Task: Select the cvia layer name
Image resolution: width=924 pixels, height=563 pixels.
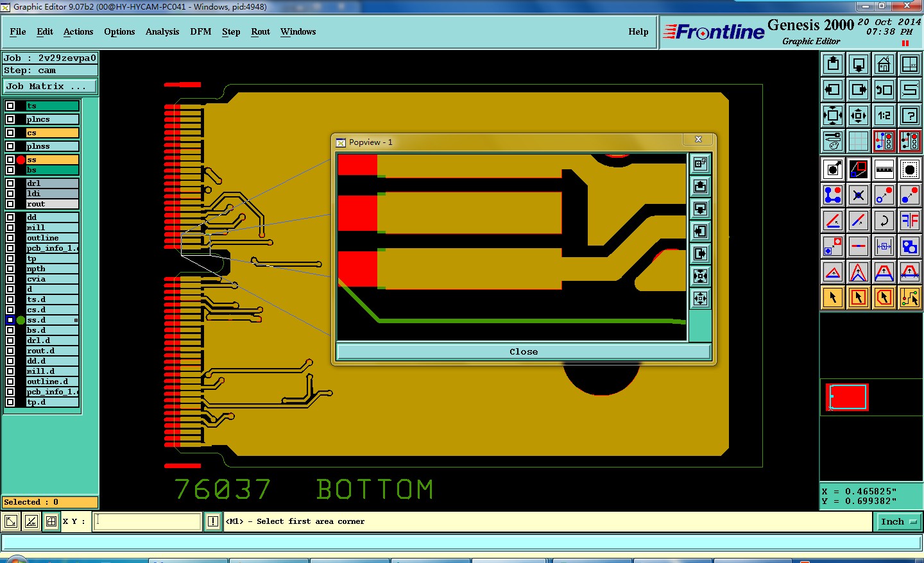Action: pos(53,279)
